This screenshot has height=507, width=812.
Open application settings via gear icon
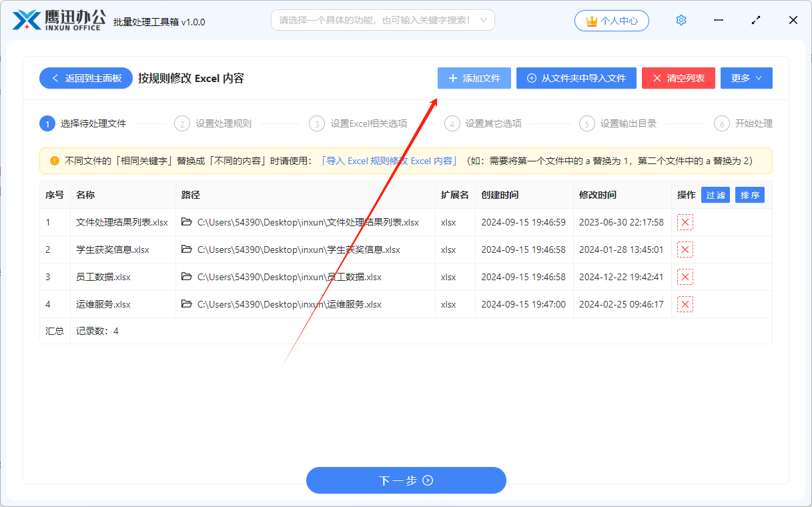(681, 20)
